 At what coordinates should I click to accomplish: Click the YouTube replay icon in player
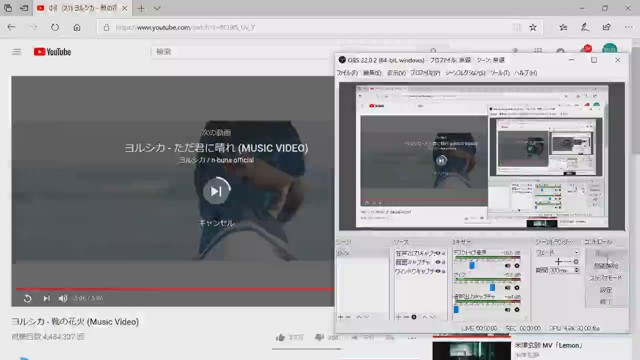pyautogui.click(x=27, y=298)
